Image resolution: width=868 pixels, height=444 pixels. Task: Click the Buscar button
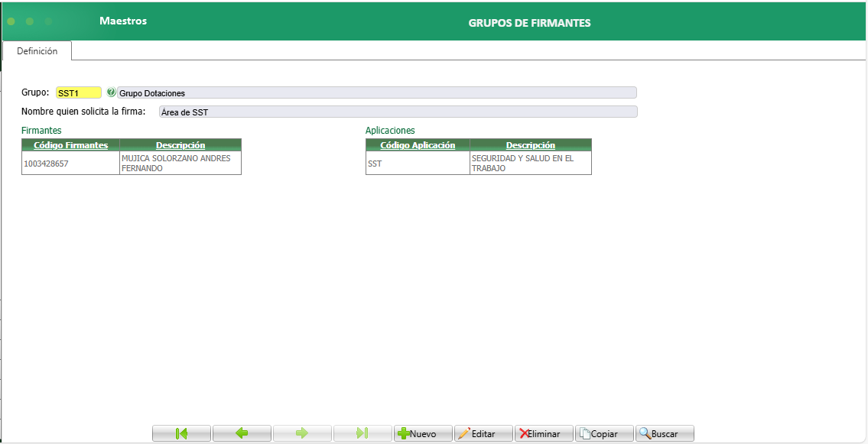point(665,433)
